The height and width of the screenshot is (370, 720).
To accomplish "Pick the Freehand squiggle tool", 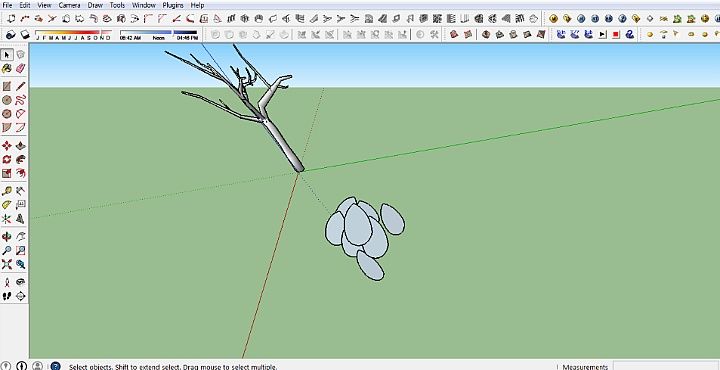I will click(x=21, y=100).
